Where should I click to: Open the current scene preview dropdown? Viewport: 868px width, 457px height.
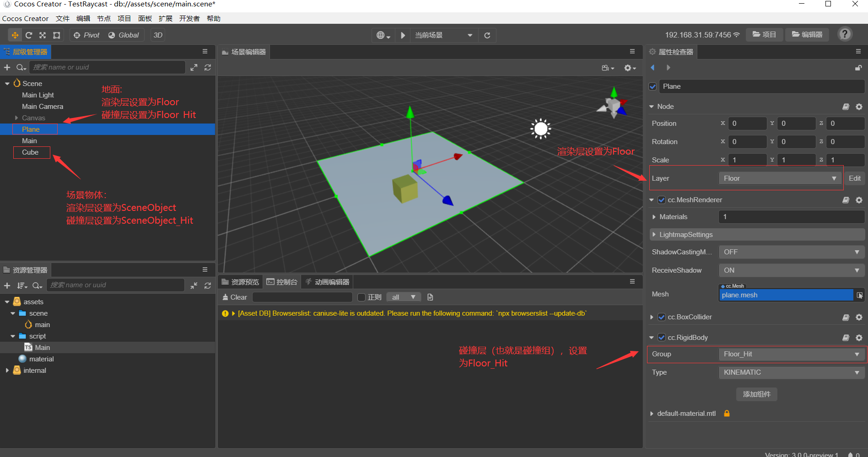pyautogui.click(x=443, y=35)
